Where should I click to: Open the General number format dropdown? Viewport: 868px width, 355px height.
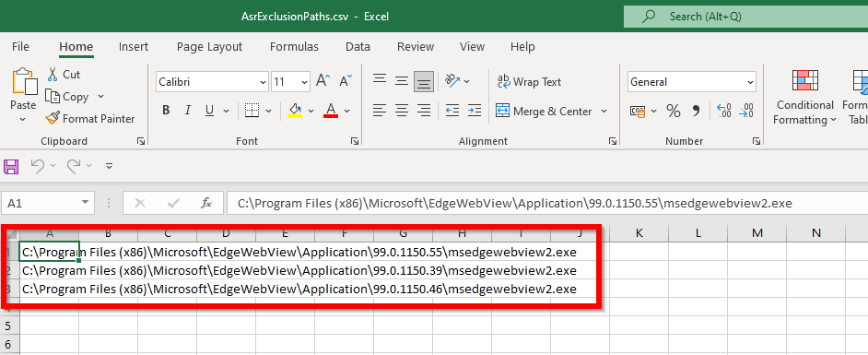[x=750, y=82]
